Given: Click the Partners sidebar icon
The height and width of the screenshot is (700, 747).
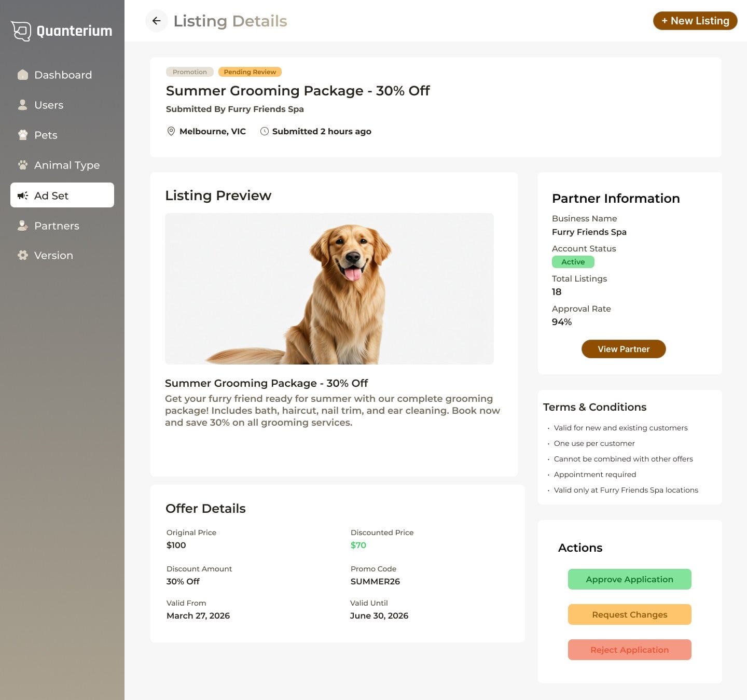Looking at the screenshot, I should click(x=23, y=226).
